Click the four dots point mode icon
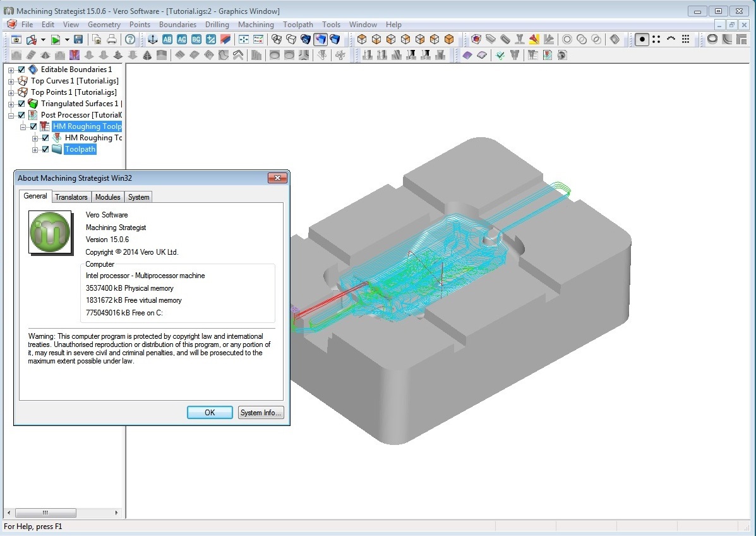This screenshot has width=756, height=536. (656, 40)
